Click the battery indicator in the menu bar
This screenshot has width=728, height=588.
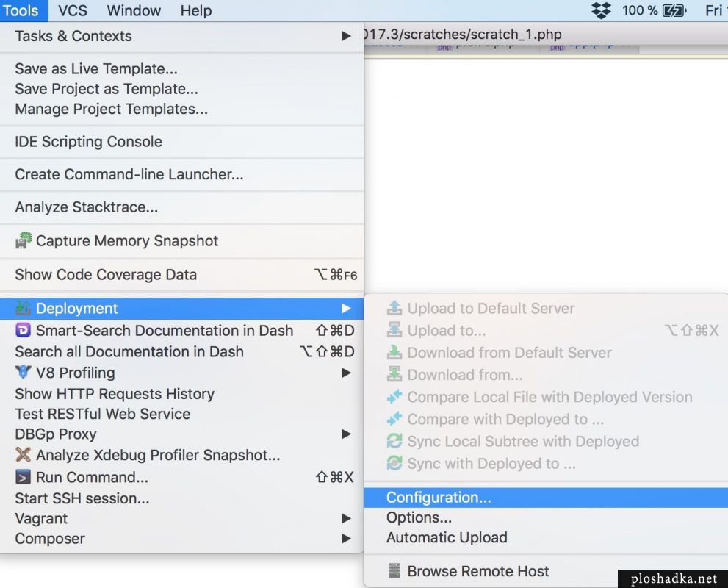674,10
